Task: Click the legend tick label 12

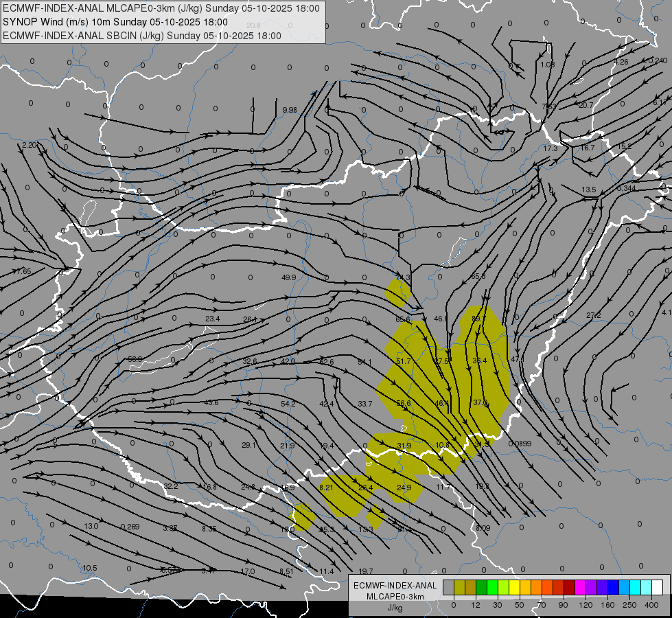Action: (x=475, y=605)
